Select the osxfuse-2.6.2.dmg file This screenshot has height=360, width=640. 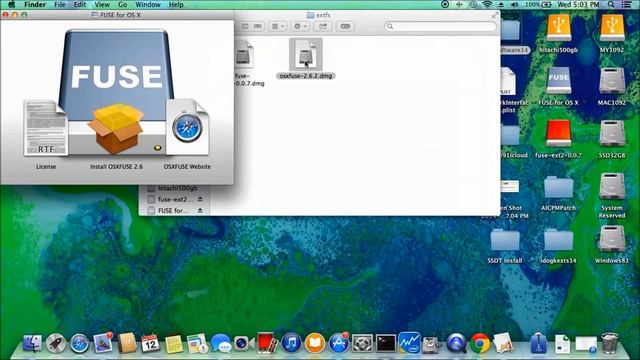point(306,55)
